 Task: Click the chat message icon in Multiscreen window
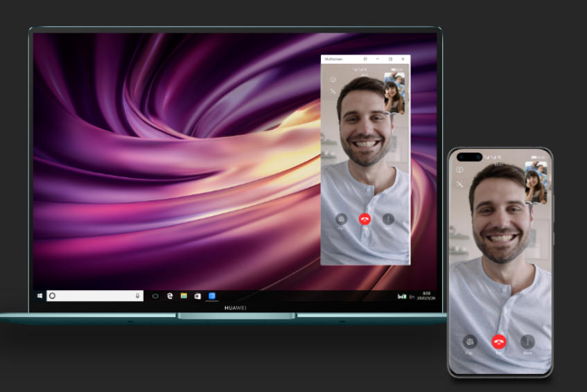pyautogui.click(x=333, y=80)
